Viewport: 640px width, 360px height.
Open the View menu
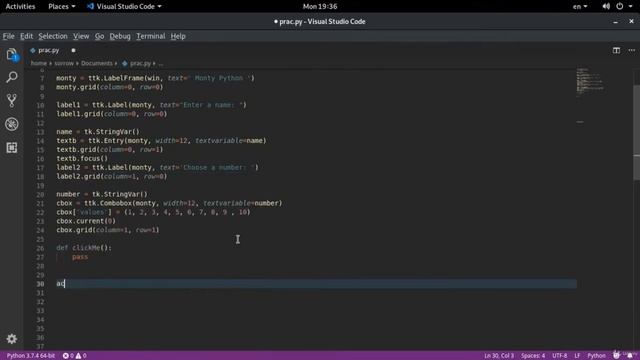click(x=81, y=36)
